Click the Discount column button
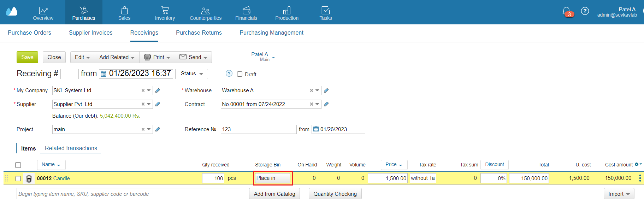Image resolution: width=644 pixels, height=206 pixels. [495, 165]
